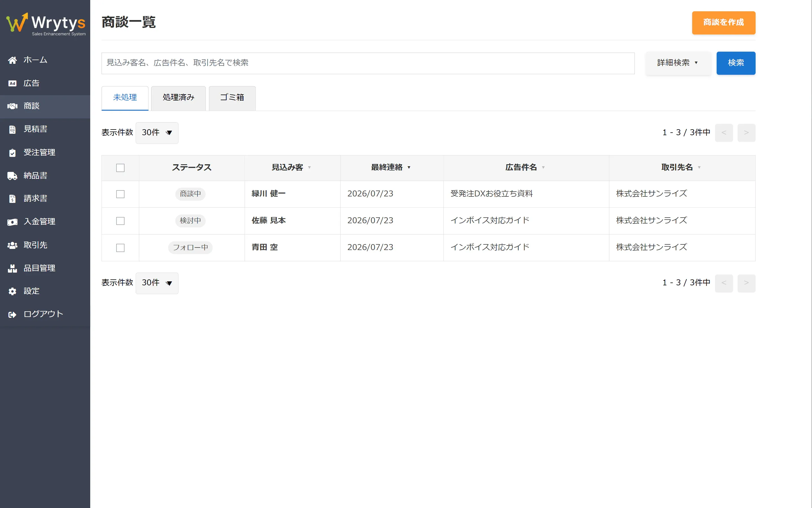Viewport: 812px width, 508px height.
Task: Open 請求書 sidebar item
Action: 45,199
